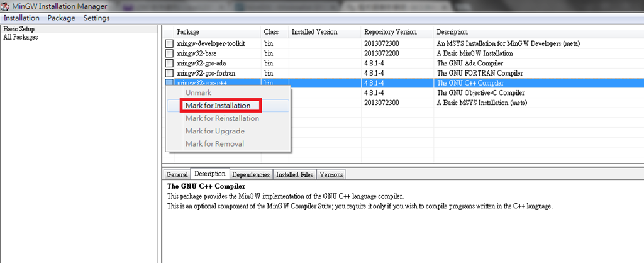
Task: Choose Mark for Installation in the context menu
Action: click(x=228, y=106)
